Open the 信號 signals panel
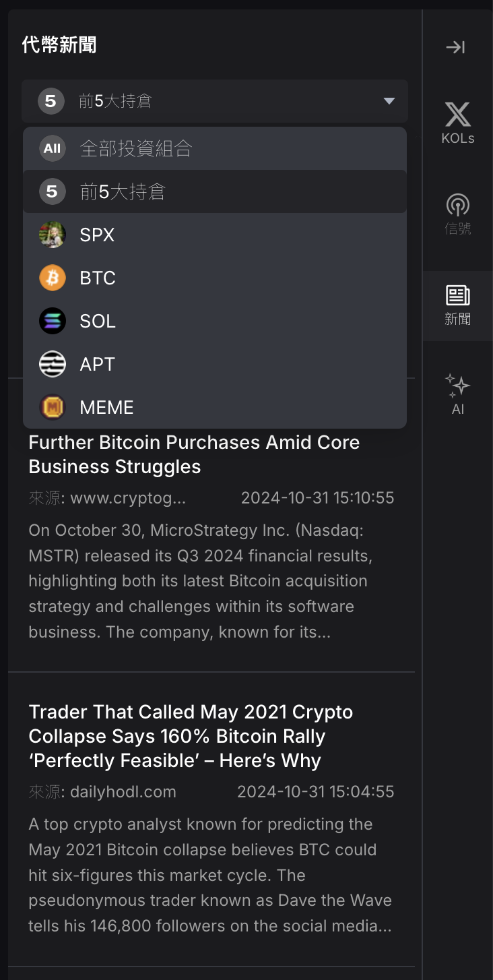Viewport: 493px width, 980px height. [x=458, y=214]
